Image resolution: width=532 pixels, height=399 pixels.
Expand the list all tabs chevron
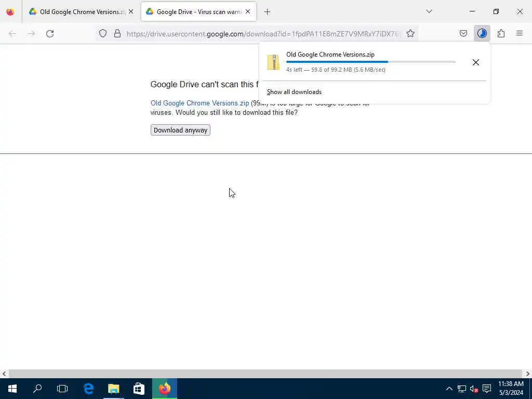click(429, 11)
